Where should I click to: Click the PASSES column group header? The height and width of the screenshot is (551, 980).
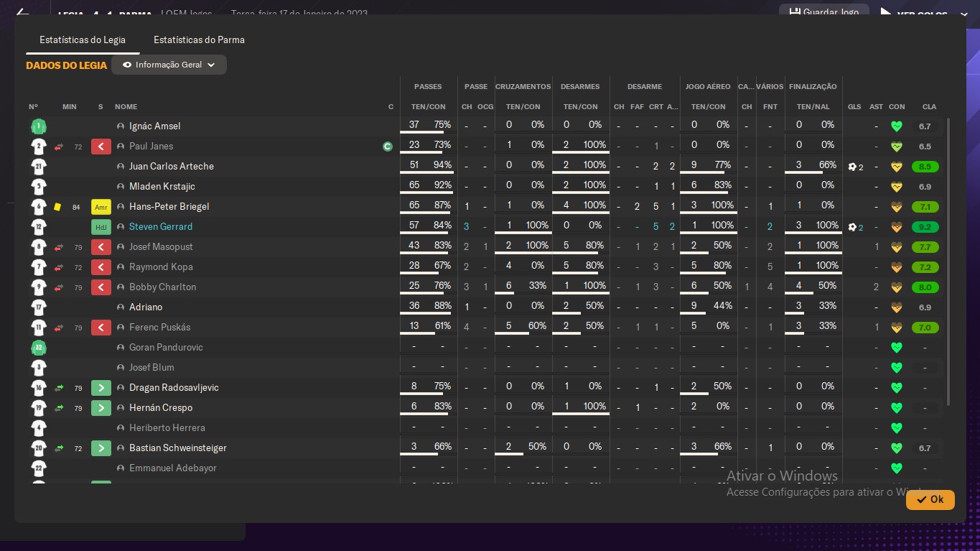[x=428, y=87]
